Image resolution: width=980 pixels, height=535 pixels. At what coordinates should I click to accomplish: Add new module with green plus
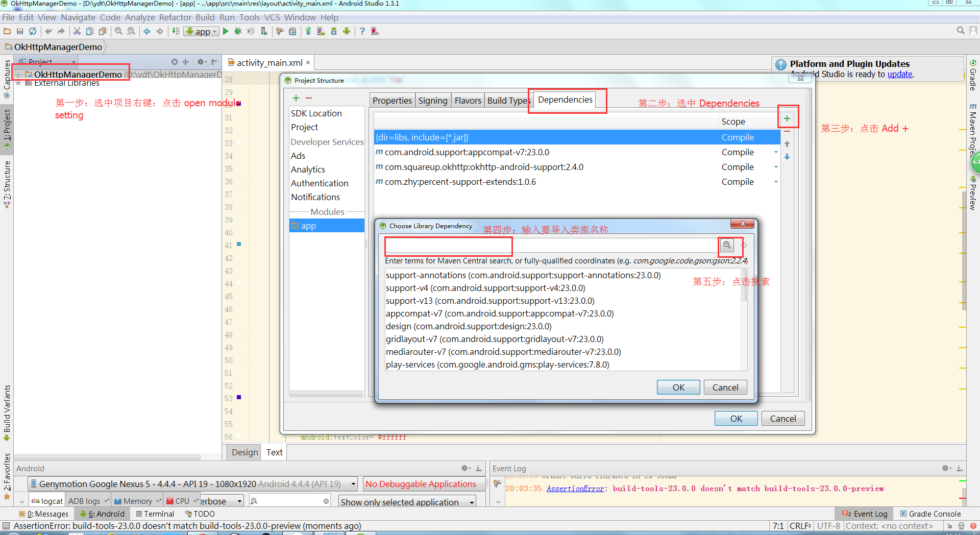296,98
